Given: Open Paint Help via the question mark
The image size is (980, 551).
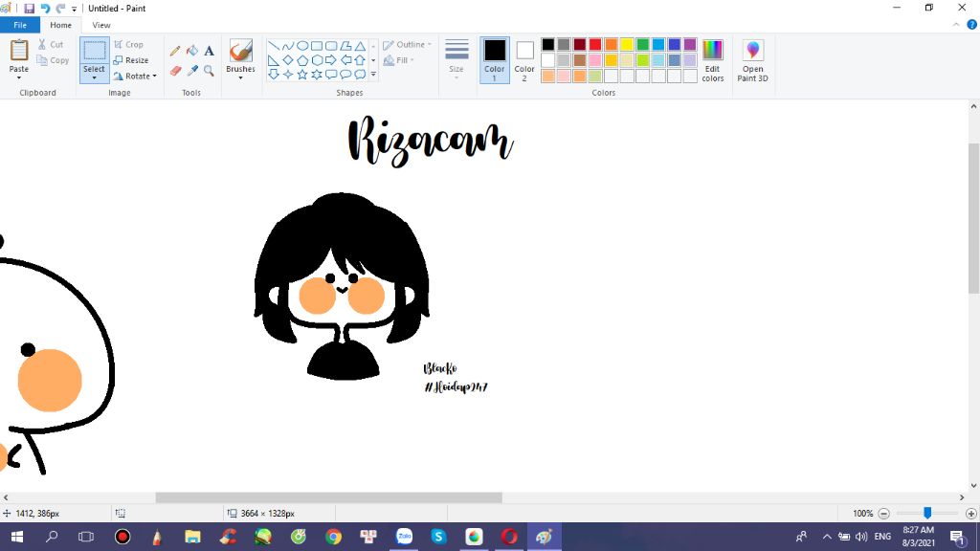Looking at the screenshot, I should (972, 25).
